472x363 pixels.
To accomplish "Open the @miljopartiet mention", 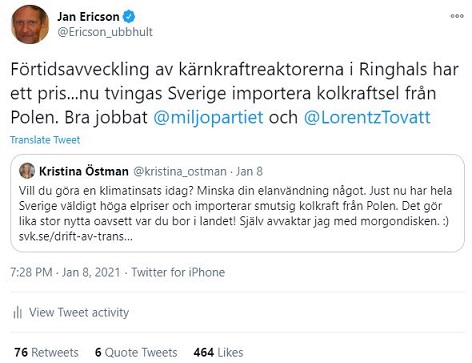I will pyautogui.click(x=208, y=117).
